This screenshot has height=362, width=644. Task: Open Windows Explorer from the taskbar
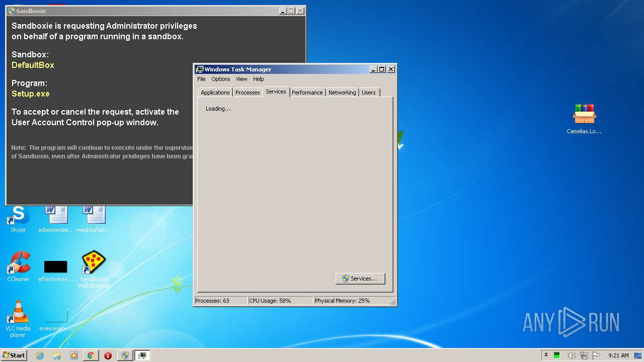(57, 355)
